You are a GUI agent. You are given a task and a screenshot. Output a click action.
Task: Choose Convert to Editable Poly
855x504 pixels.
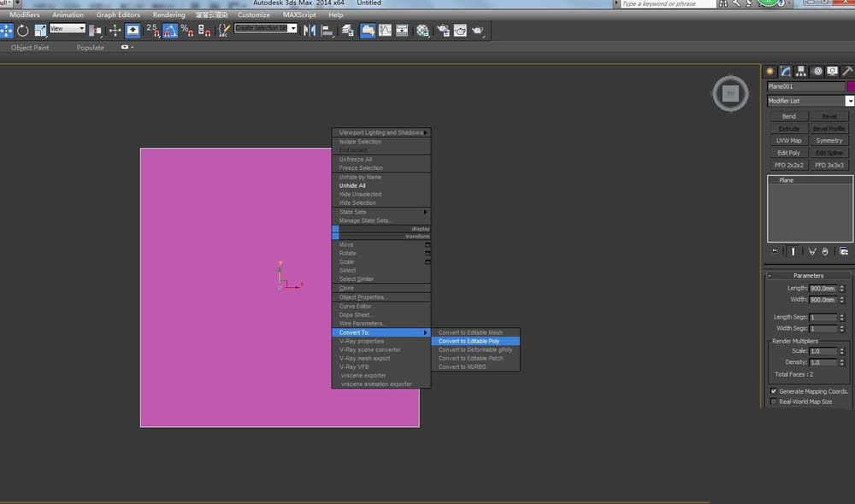pos(469,341)
